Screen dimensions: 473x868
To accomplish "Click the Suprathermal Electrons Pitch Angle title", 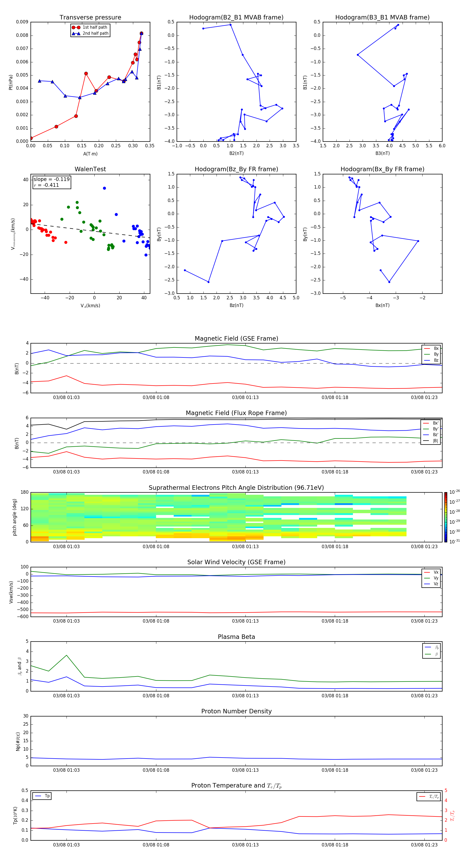I will point(236,488).
